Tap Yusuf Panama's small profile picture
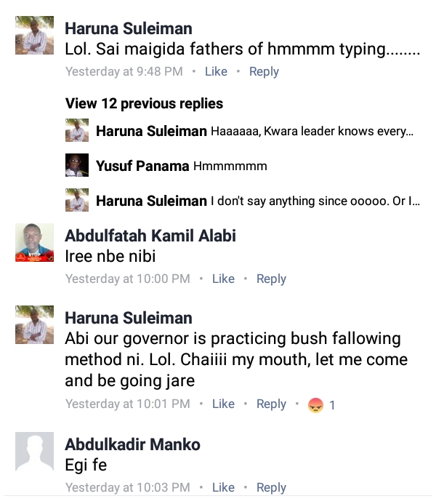 click(77, 166)
